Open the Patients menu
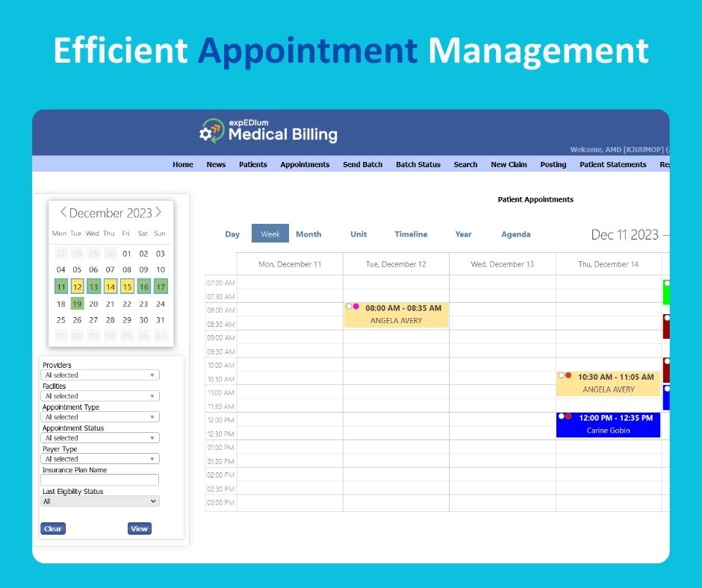 (x=253, y=164)
